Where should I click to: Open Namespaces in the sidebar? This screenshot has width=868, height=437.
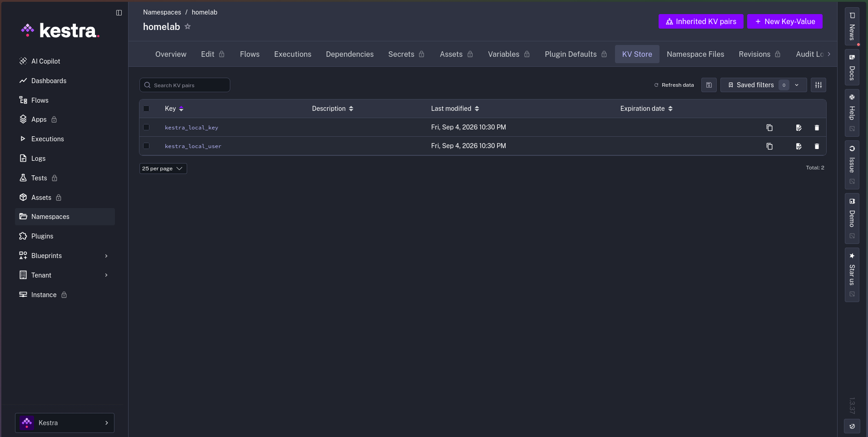65,217
